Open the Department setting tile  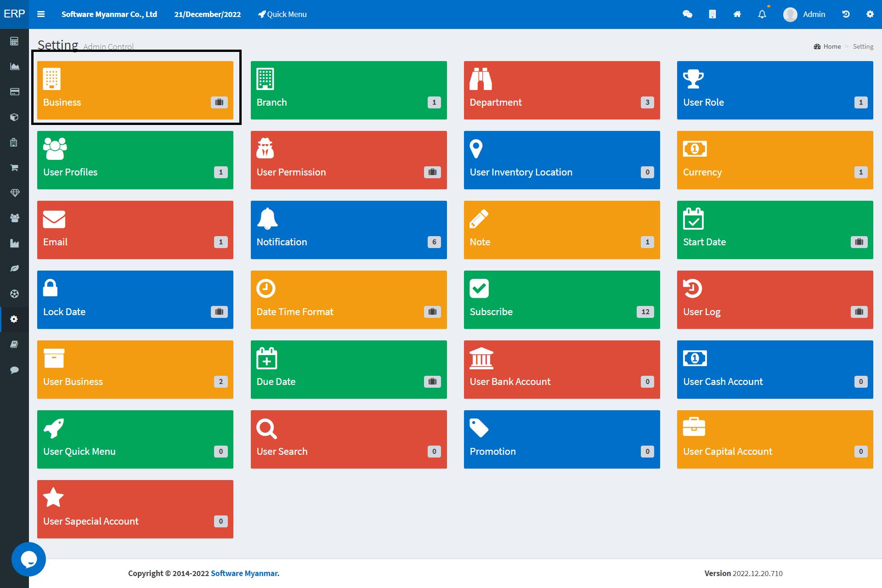[x=562, y=90]
